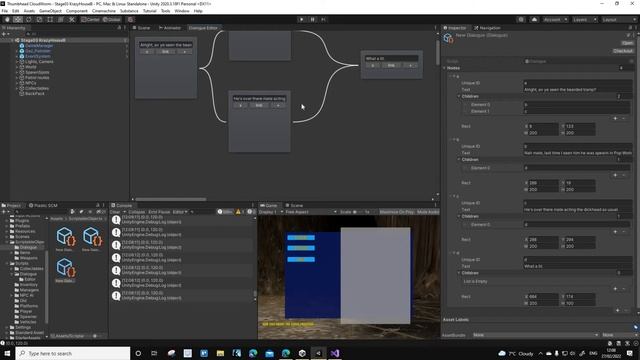Viewport: 640px width, 360px height.
Task: Click Text field 'Alright, av ye seen the bearded tramp?'
Action: click(x=578, y=89)
